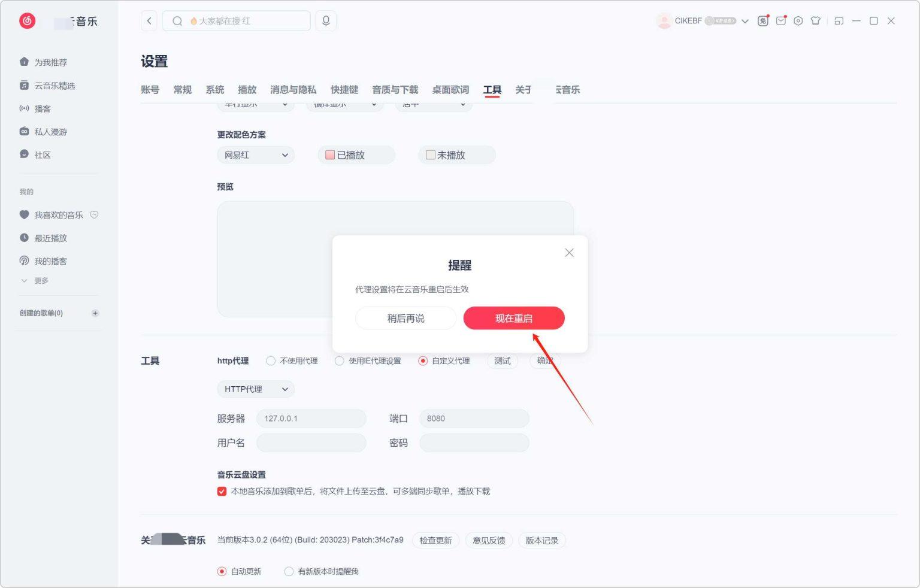Select 自动更新 radio option

pyautogui.click(x=222, y=572)
